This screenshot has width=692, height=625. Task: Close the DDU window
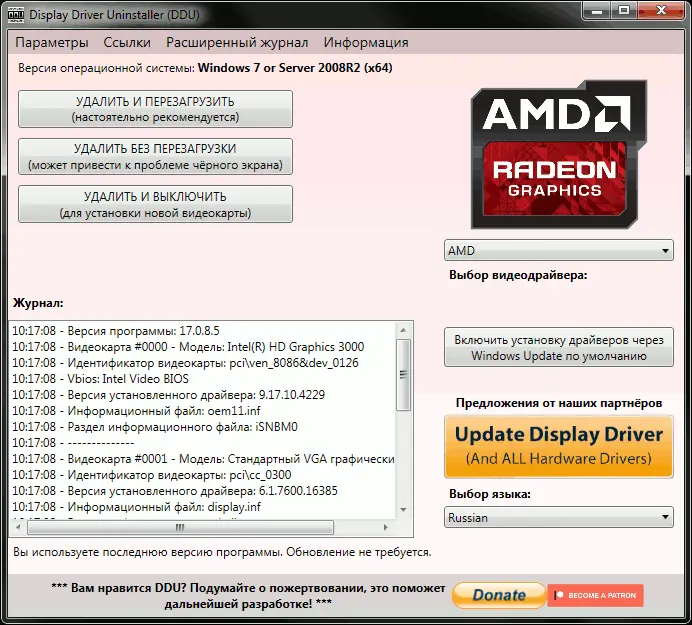(x=661, y=11)
